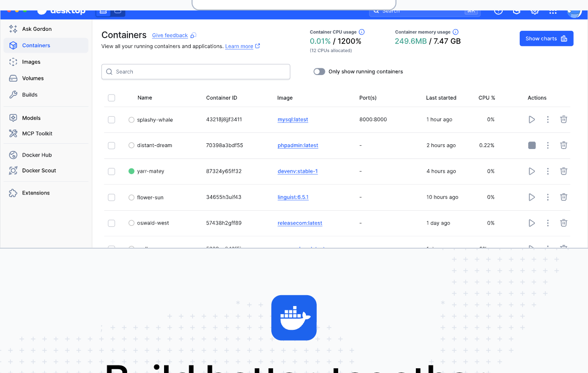Sort by the CPU % column header
The height and width of the screenshot is (373, 588).
tap(487, 98)
